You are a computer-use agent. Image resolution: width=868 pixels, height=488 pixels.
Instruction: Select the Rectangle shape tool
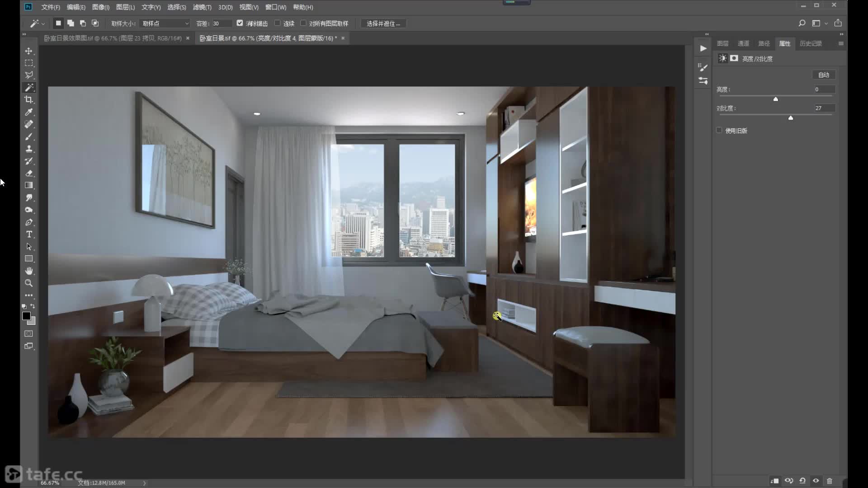(x=28, y=259)
